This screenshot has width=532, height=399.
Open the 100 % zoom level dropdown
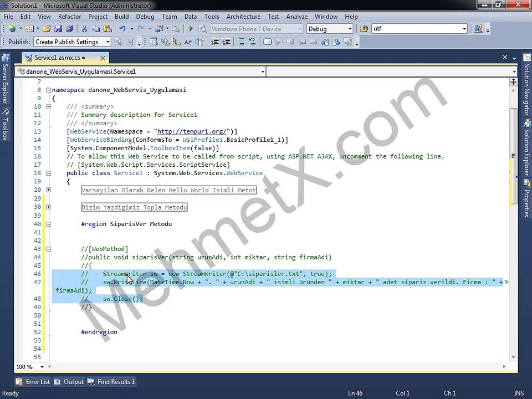[x=42, y=367]
